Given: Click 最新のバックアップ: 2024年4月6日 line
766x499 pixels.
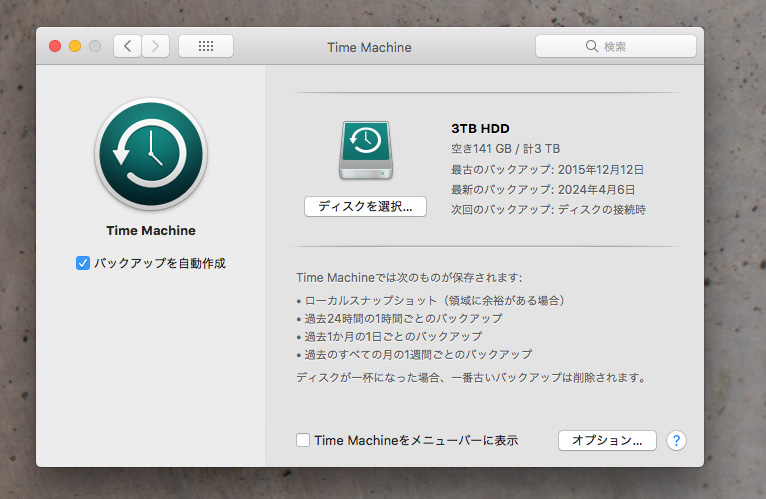Looking at the screenshot, I should point(543,190).
